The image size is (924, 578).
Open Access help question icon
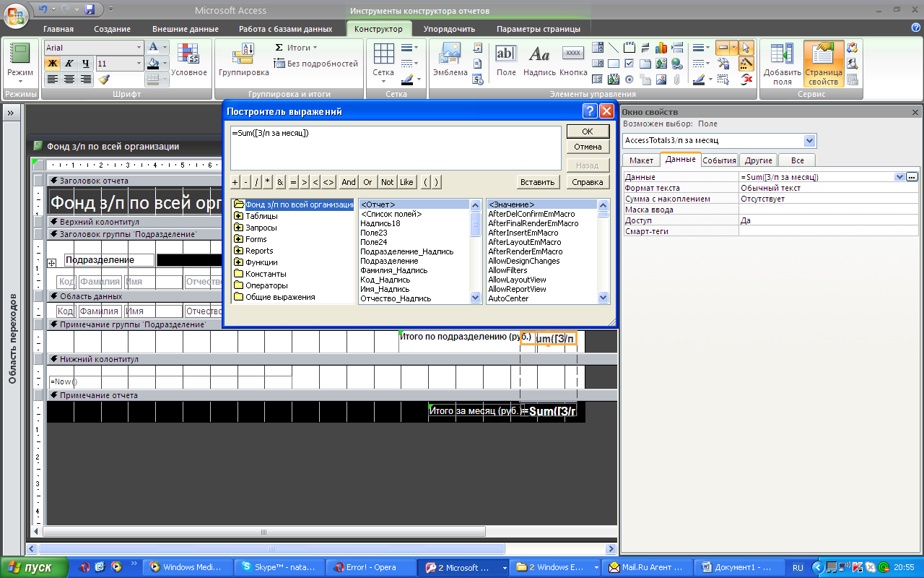point(915,28)
